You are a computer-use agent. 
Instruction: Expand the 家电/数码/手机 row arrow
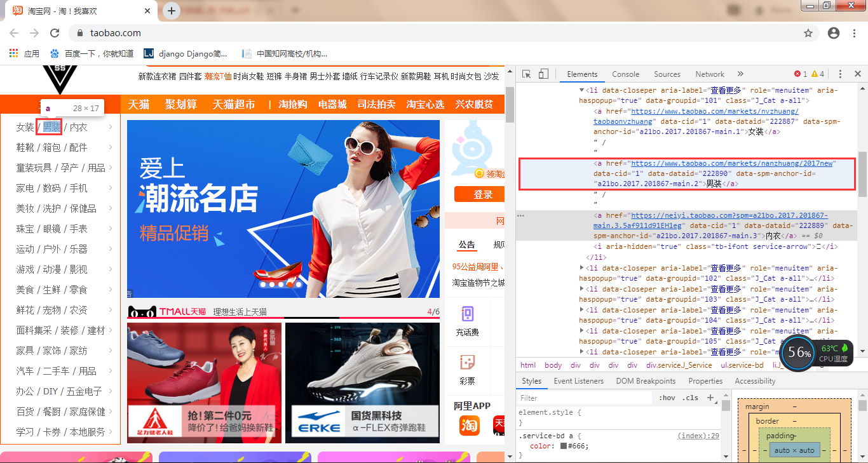pos(111,188)
